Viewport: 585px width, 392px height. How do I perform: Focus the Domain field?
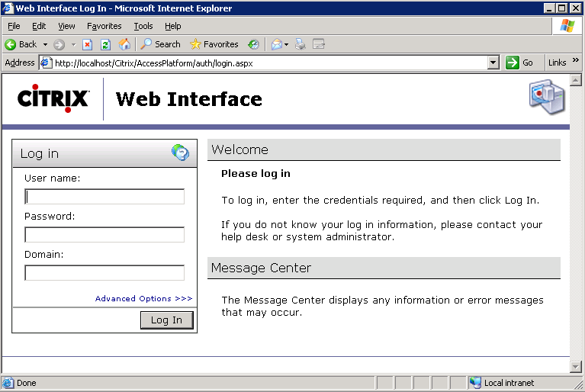[104, 273]
